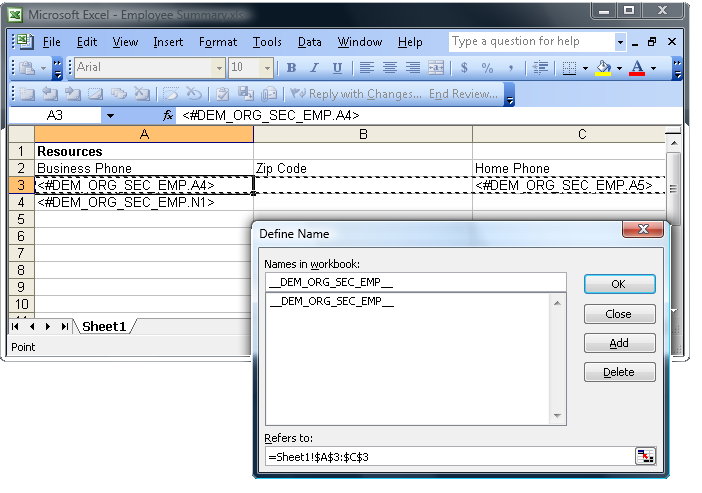
Task: Click the Names in workbook text field
Action: 414,283
